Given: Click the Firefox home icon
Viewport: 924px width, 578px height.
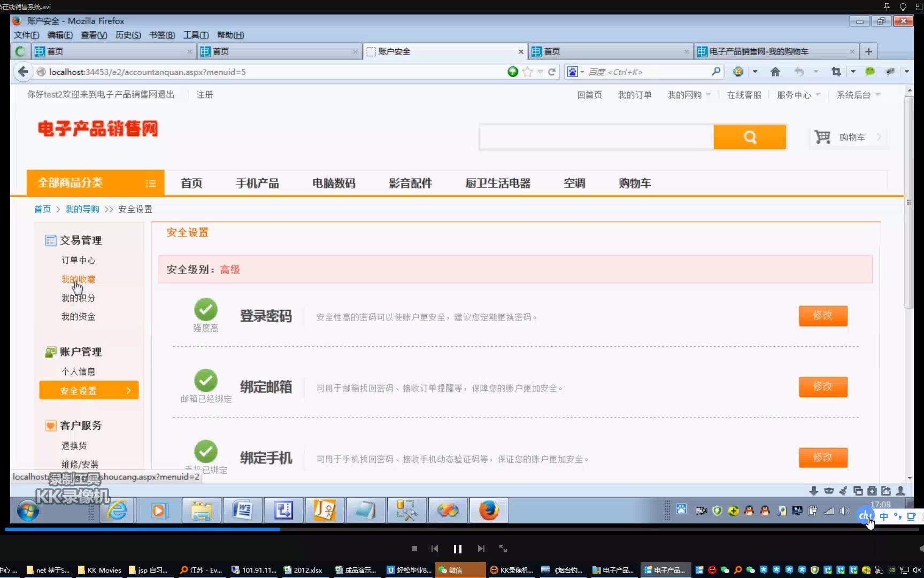Looking at the screenshot, I should point(775,71).
